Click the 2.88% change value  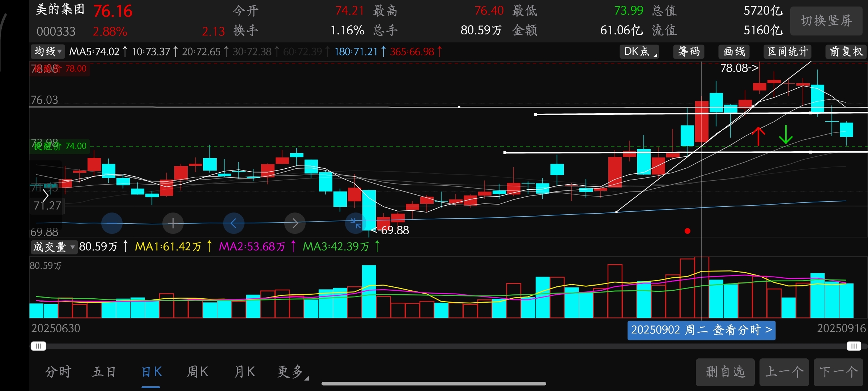[x=110, y=32]
